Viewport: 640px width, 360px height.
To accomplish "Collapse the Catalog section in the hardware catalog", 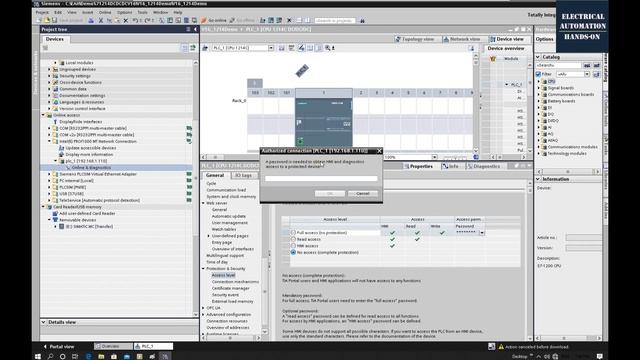I will pos(538,57).
